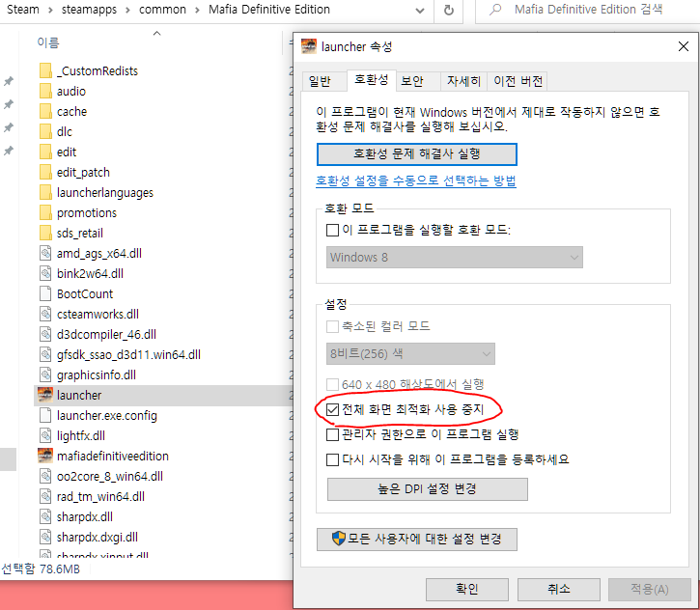Click 호환성 문제 해결사 실행 button
Image resolution: width=700 pixels, height=610 pixels.
click(417, 154)
